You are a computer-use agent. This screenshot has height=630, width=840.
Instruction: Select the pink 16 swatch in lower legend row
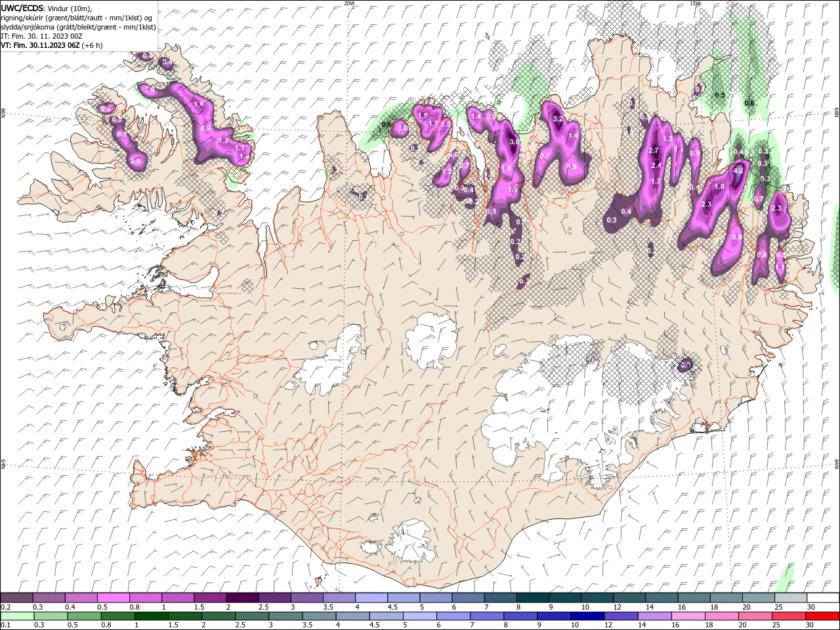coord(688,616)
